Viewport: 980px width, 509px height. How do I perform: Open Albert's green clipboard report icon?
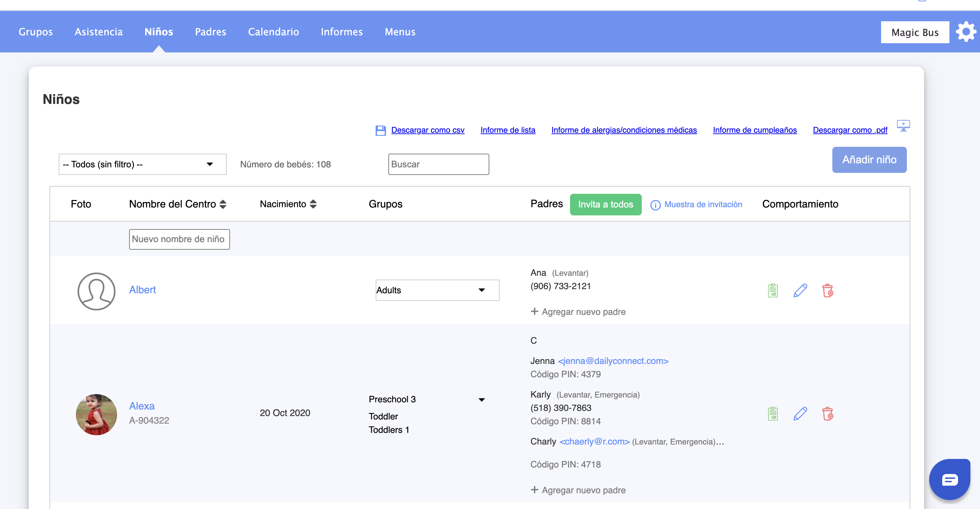click(773, 291)
